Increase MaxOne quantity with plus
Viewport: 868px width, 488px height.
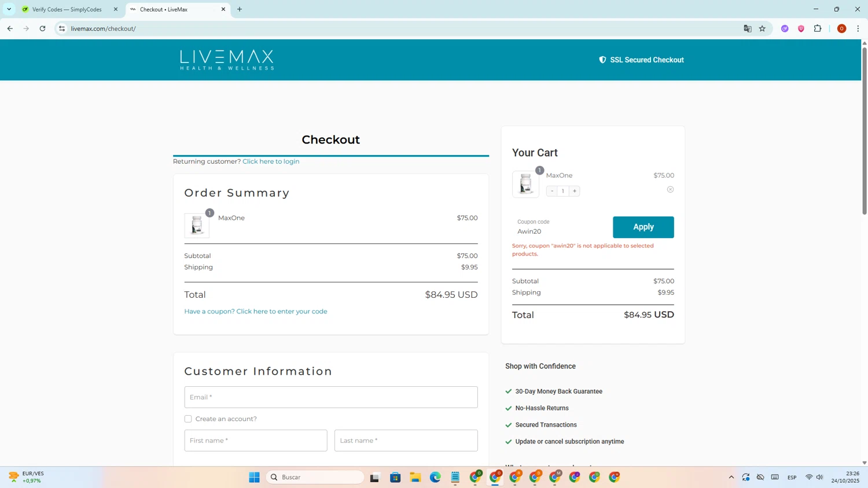(x=575, y=191)
